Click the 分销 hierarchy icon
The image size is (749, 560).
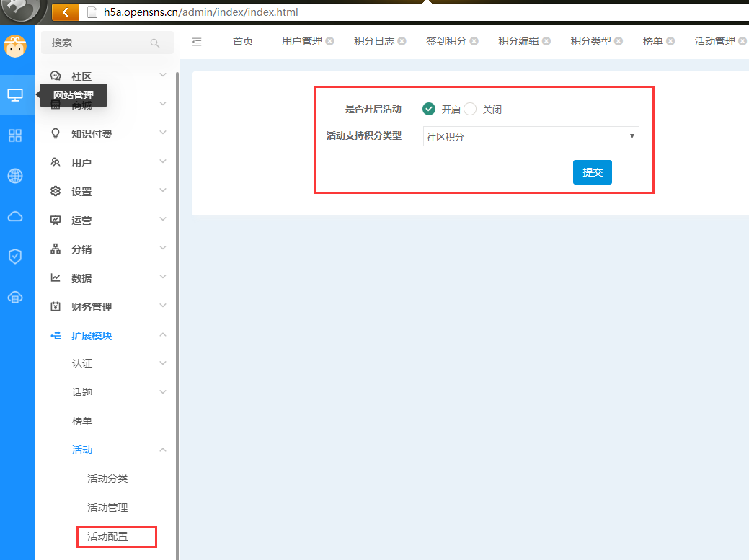click(x=56, y=249)
